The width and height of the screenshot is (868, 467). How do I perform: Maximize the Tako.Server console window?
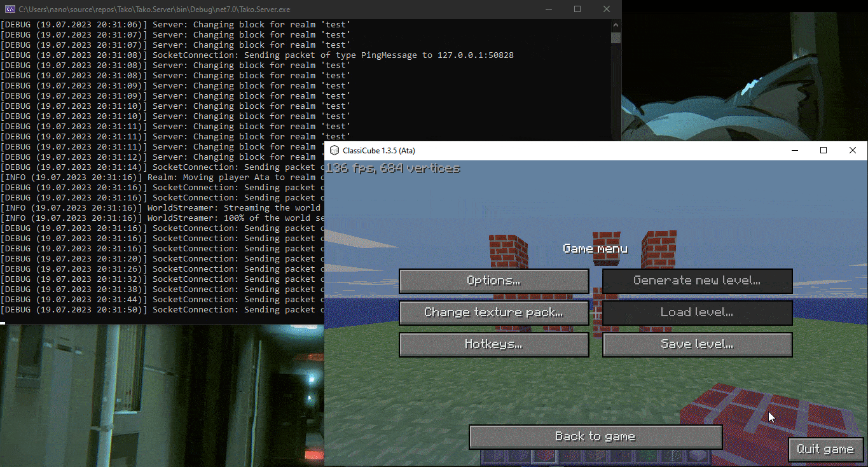pyautogui.click(x=577, y=9)
